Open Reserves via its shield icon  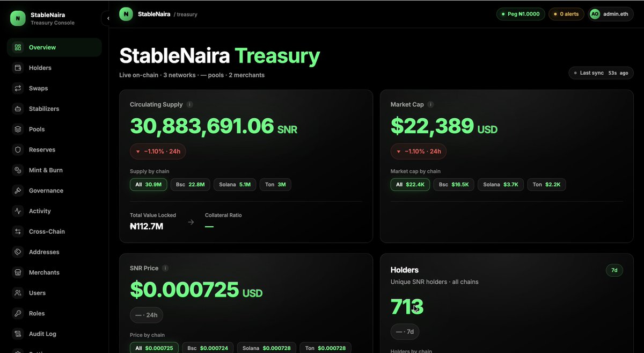point(18,150)
